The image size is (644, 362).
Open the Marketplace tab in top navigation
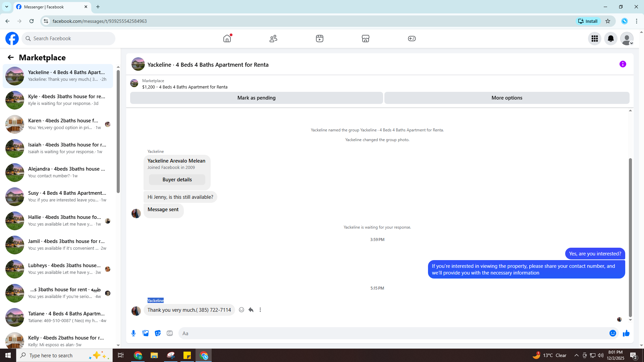coord(365,39)
